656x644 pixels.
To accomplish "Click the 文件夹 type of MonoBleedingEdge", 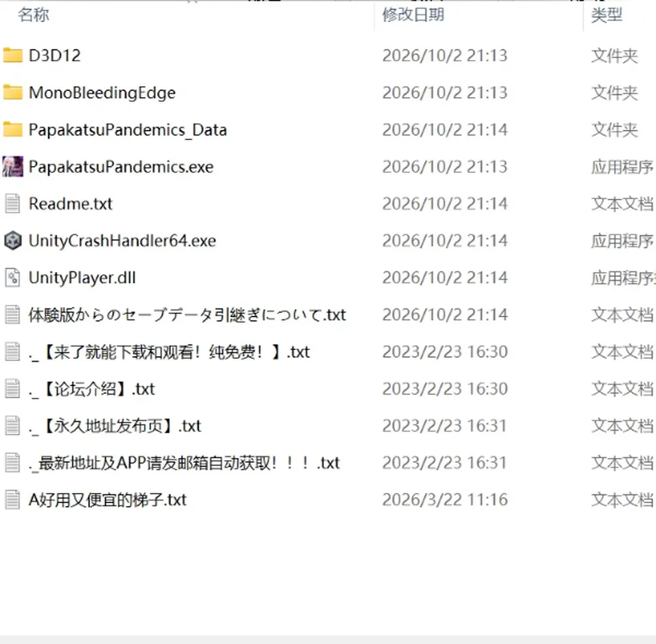I will [614, 93].
